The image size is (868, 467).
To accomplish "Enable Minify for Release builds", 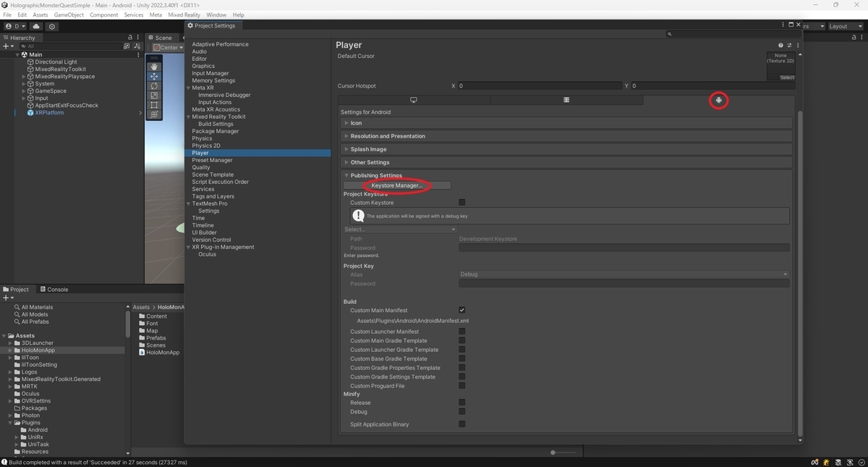I will pos(461,403).
